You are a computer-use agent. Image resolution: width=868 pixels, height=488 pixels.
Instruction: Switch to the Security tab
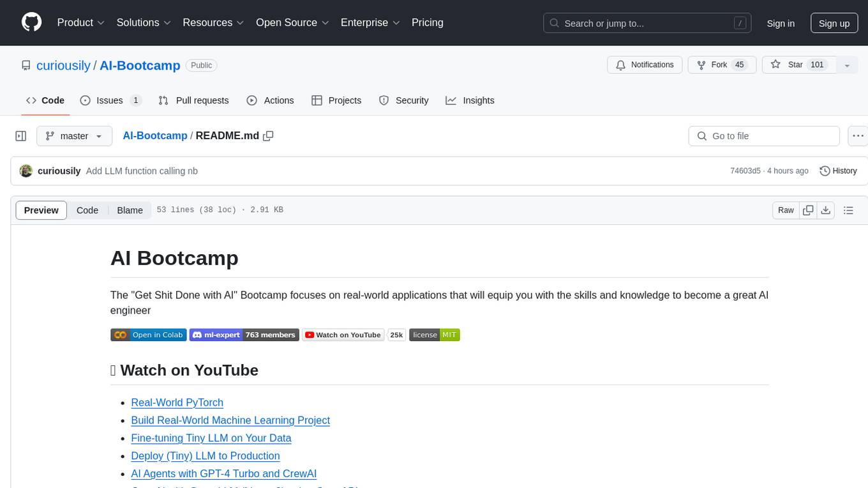[403, 100]
